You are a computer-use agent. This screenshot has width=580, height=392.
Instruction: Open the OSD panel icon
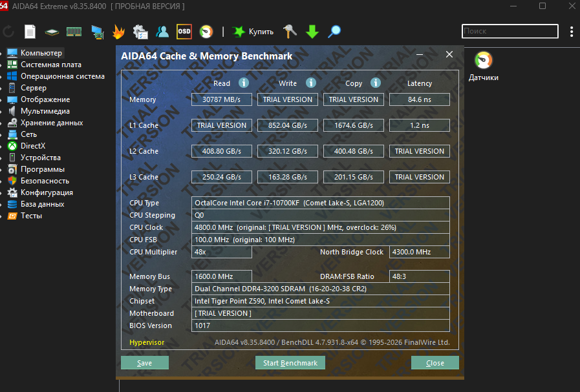(184, 32)
